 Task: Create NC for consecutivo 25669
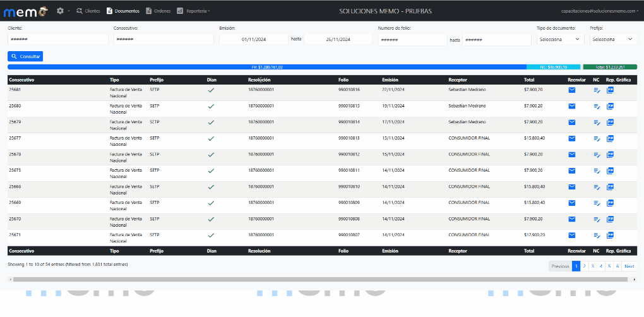[x=597, y=203]
